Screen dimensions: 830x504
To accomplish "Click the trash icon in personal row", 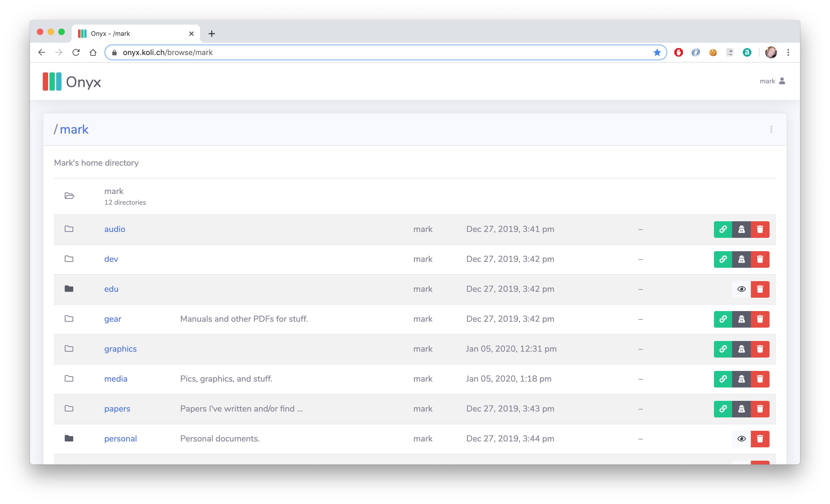I will [x=760, y=439].
